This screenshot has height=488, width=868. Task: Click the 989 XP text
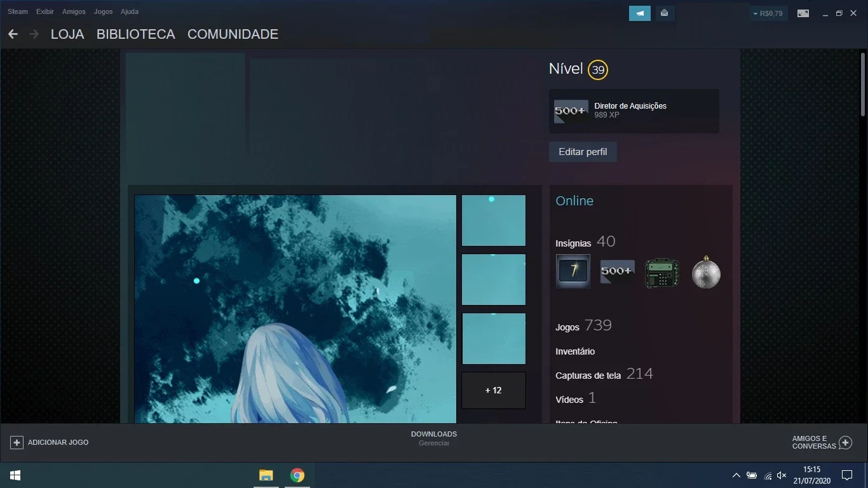click(x=607, y=115)
